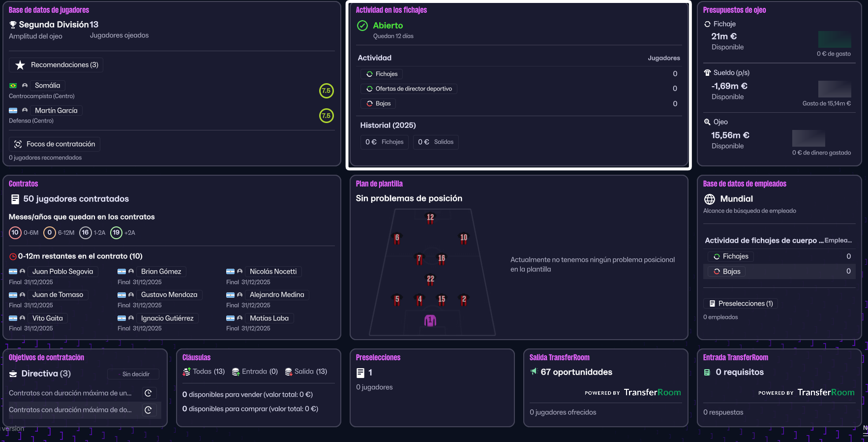
Task: Open Vito Gaita's profile
Action: [47, 318]
